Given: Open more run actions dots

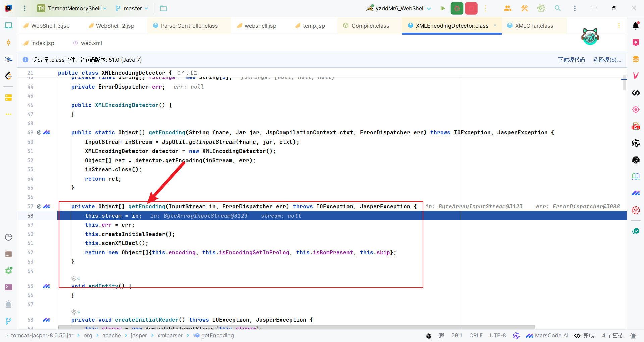Looking at the screenshot, I should 485,8.
